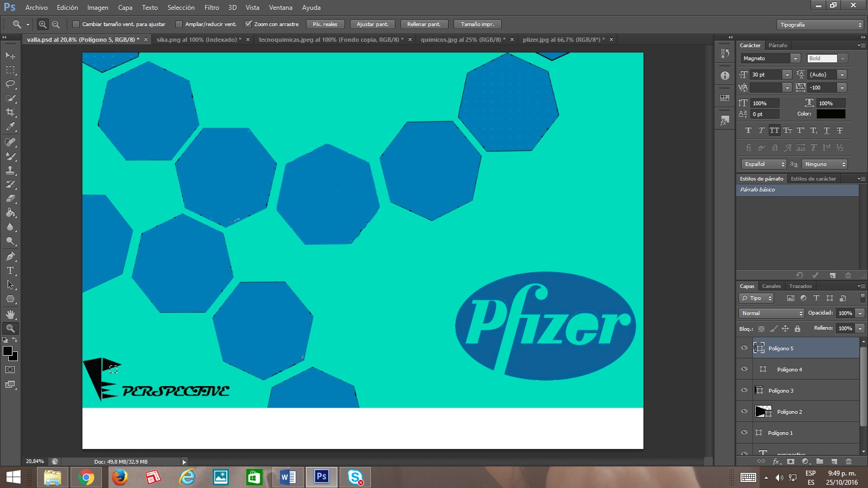Switch to the Canales tab
Screen dimensions: 868x488
[x=771, y=286]
